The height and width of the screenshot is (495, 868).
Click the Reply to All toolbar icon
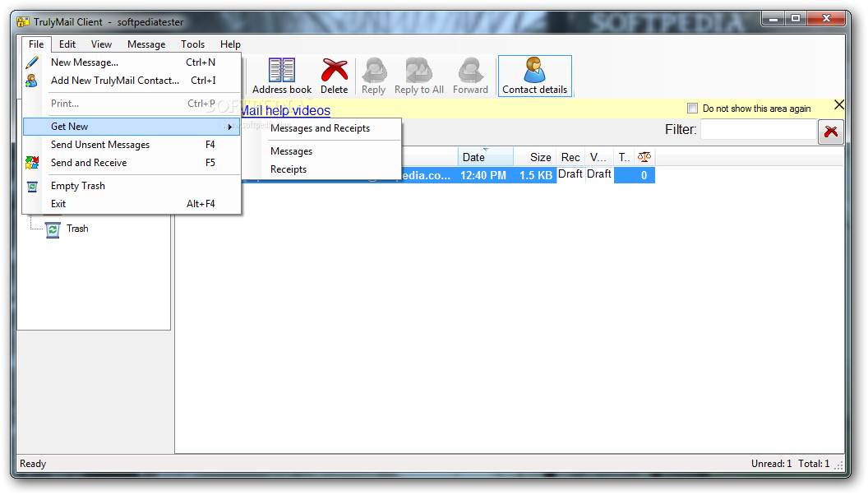click(419, 76)
